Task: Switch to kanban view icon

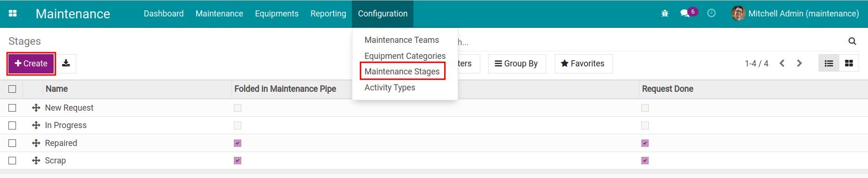Action: (849, 63)
